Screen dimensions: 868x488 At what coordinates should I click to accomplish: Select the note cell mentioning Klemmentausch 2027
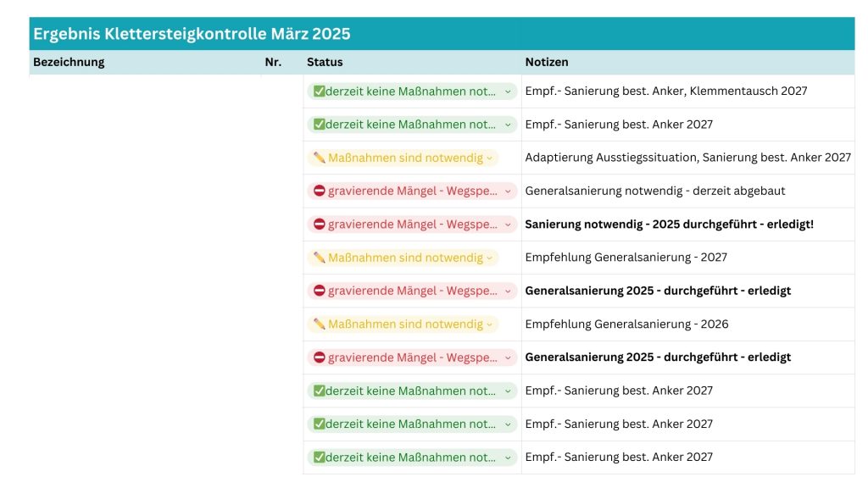click(665, 91)
